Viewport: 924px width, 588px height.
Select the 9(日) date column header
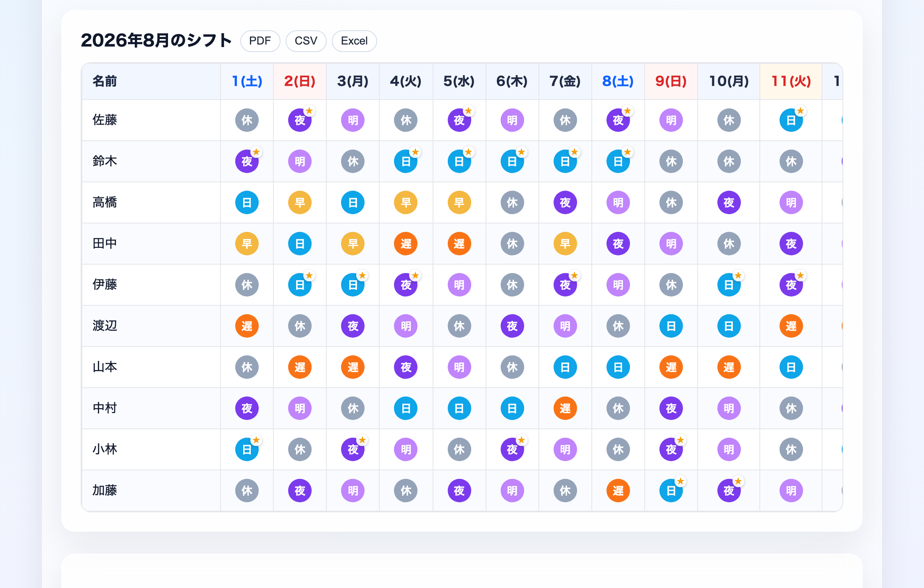671,81
